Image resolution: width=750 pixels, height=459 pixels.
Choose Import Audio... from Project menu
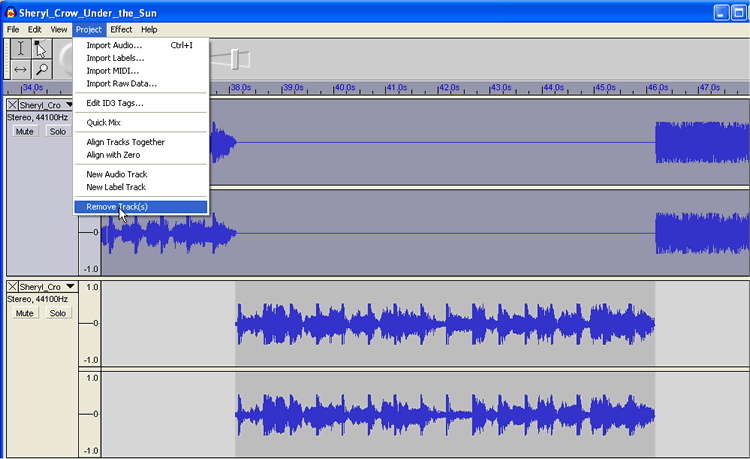(141, 45)
